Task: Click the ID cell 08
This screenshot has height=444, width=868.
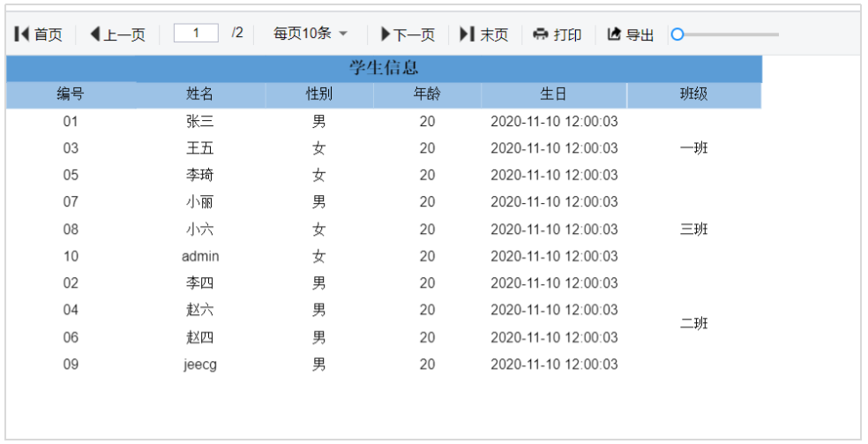Action: 71,230
